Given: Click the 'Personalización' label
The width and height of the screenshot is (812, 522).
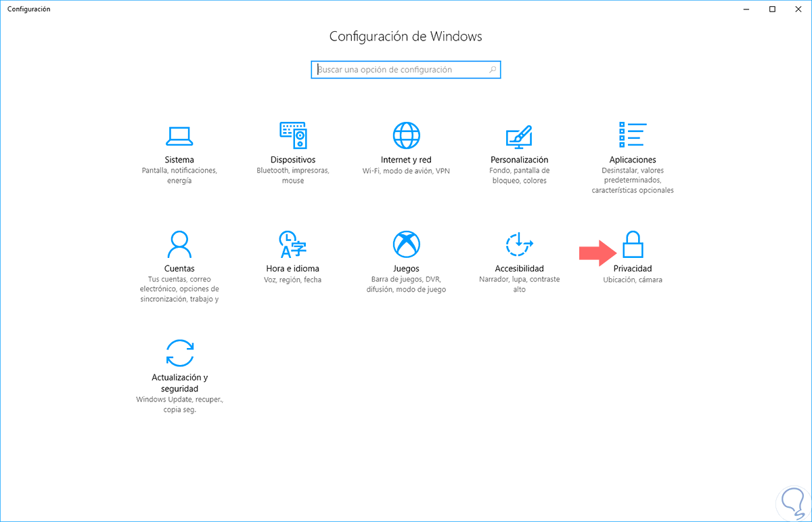Looking at the screenshot, I should coord(519,160).
